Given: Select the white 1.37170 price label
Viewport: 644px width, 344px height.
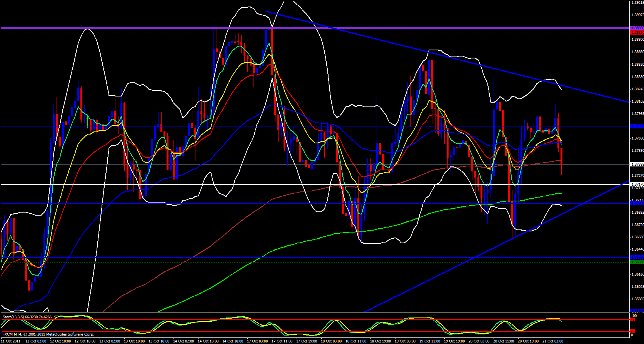Looking at the screenshot, I should 637,184.
